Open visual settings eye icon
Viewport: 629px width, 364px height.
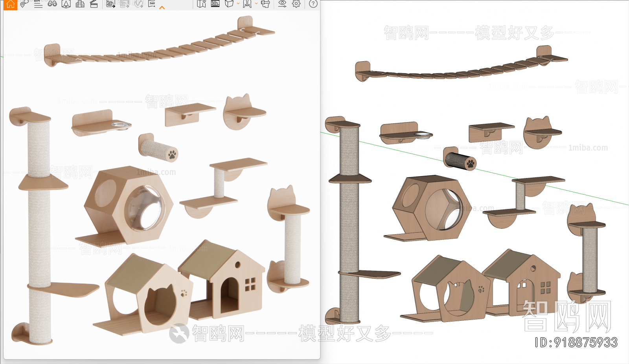pyautogui.click(x=282, y=4)
